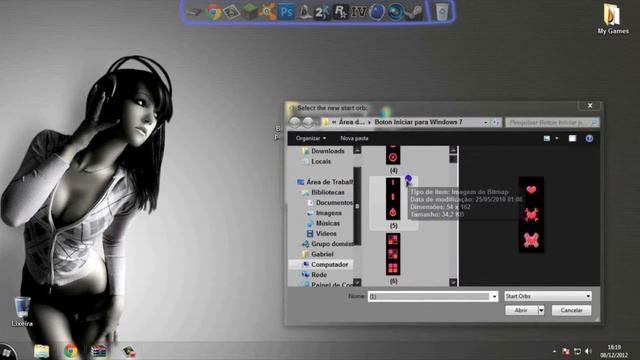This screenshot has width=640, height=360.
Task: Select Rede in the navigation pane
Action: (x=314, y=275)
